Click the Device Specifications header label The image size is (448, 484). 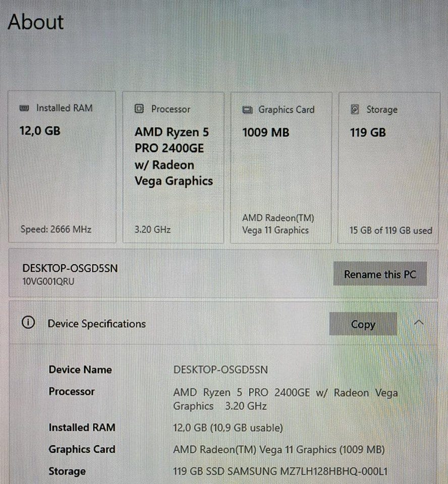click(x=97, y=324)
